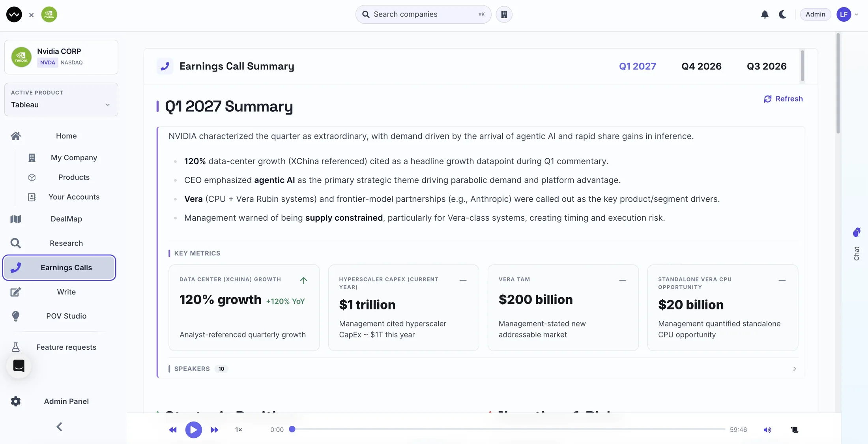Toggle dark mode moon icon
This screenshot has height=444, width=868.
[783, 14]
